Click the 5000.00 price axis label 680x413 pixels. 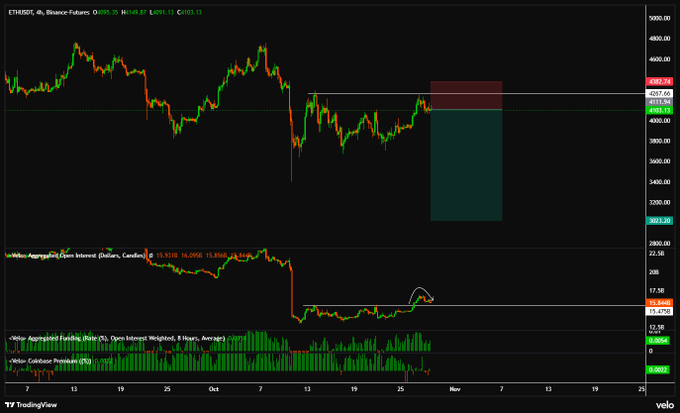coord(660,18)
